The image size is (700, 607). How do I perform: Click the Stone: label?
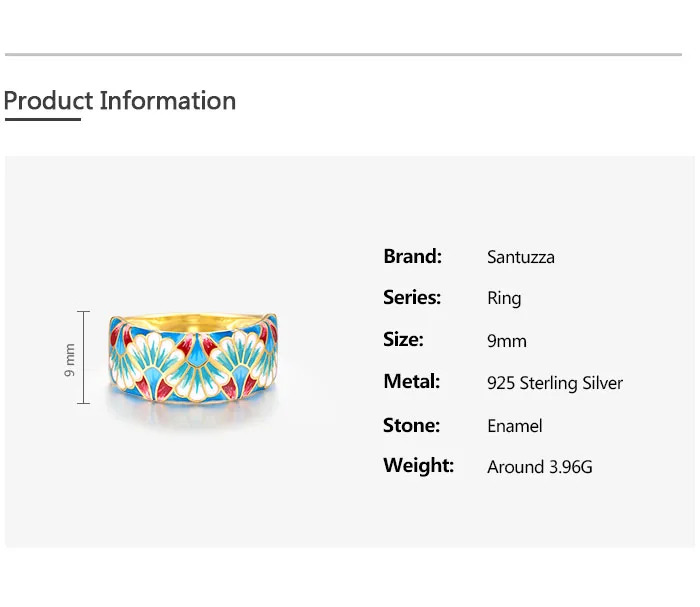coord(411,425)
